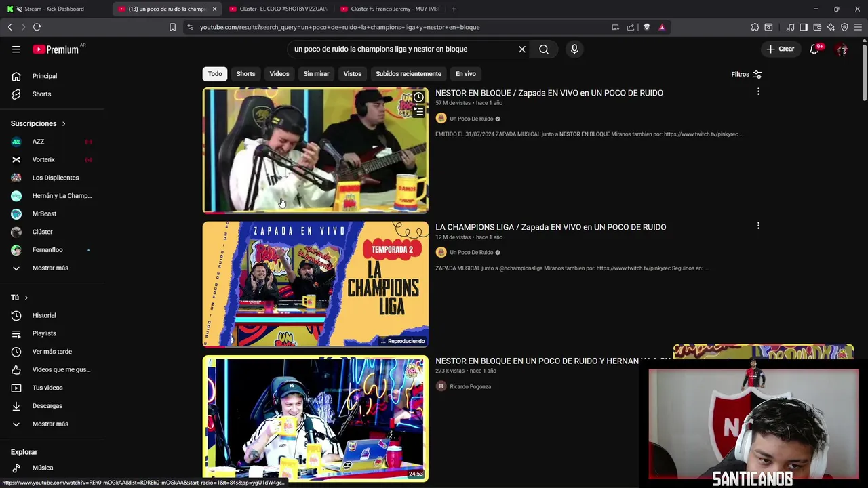Start voice search with microphone icon
This screenshot has width=868, height=488.
(x=574, y=49)
